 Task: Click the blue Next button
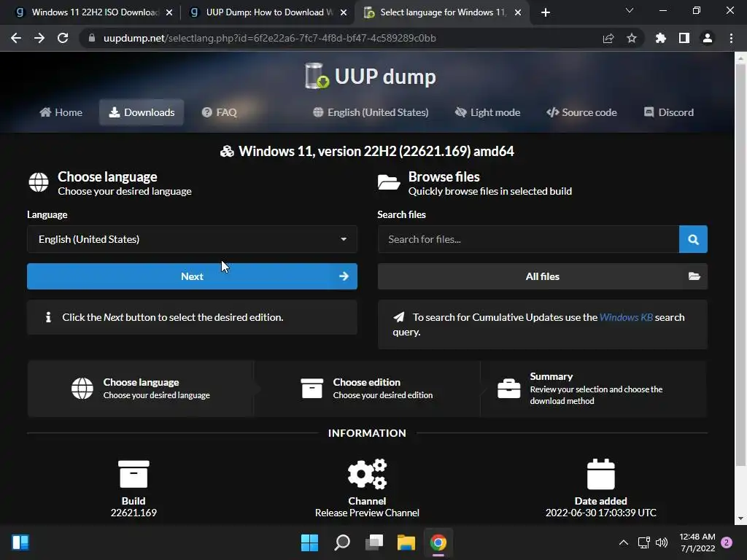(192, 276)
